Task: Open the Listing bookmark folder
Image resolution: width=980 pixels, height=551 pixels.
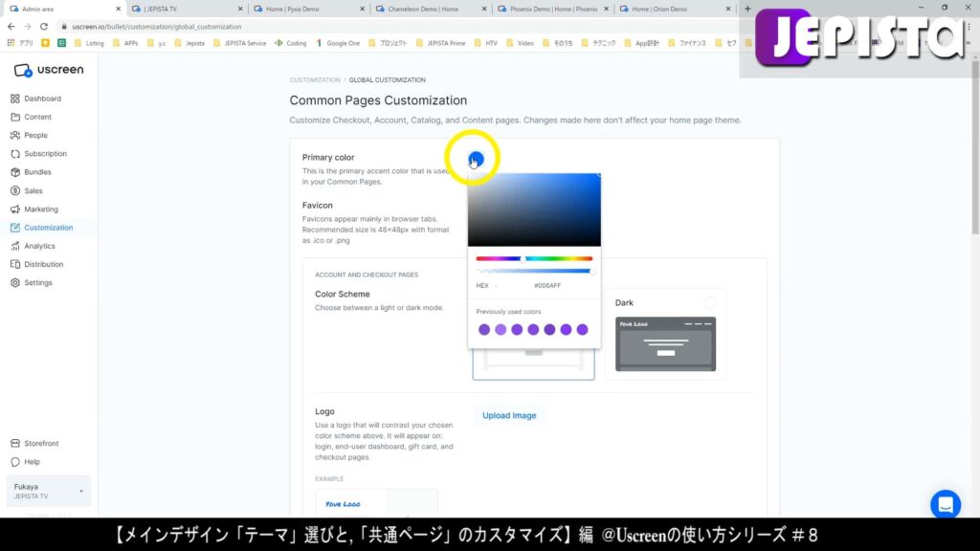Action: click(89, 43)
